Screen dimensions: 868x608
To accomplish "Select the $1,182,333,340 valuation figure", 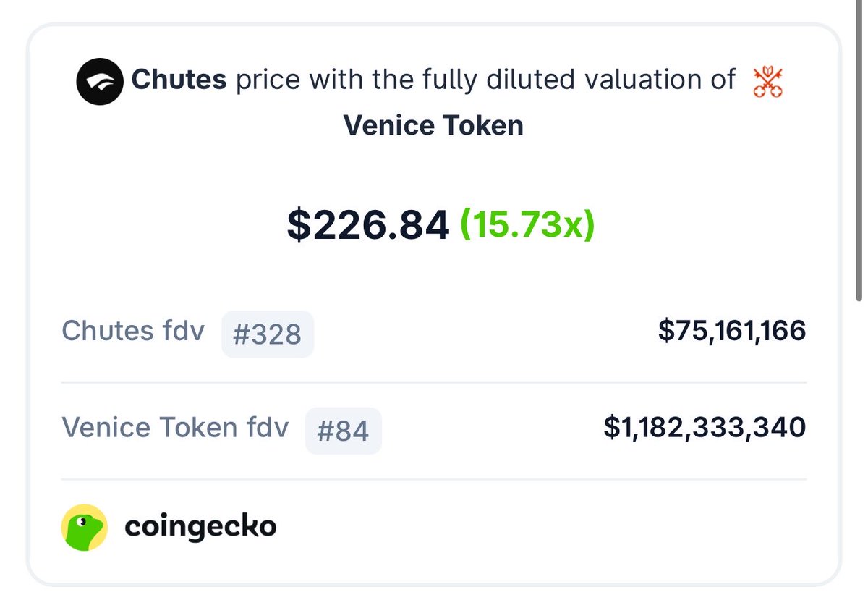I will (x=705, y=427).
